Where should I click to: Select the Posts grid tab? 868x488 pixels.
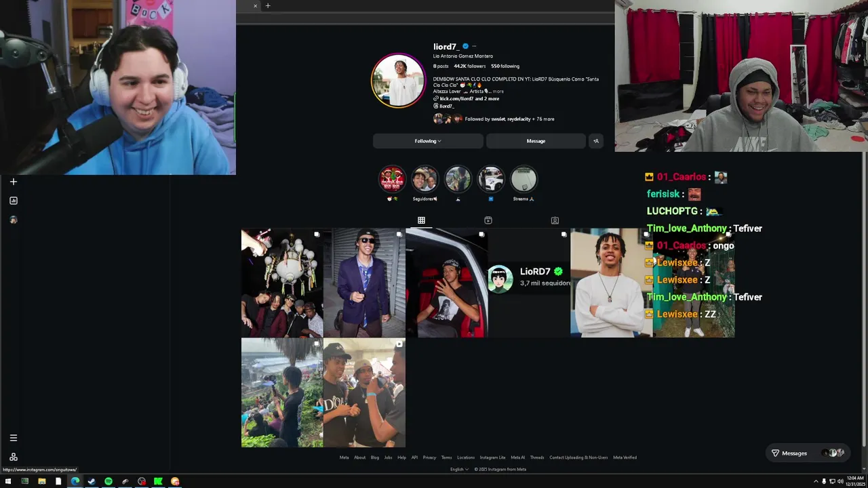(421, 220)
